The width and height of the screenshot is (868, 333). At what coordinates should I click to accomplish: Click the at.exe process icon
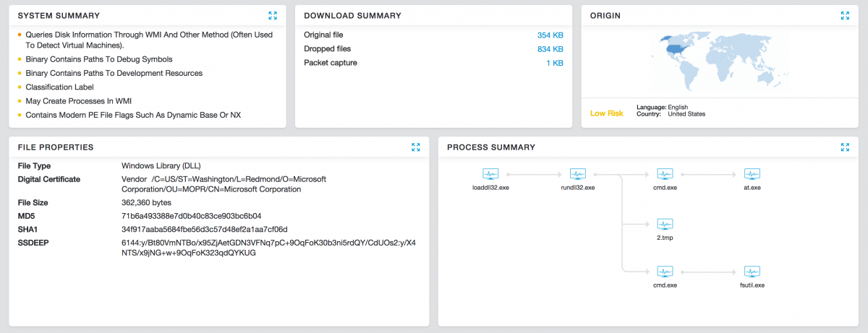point(752,174)
